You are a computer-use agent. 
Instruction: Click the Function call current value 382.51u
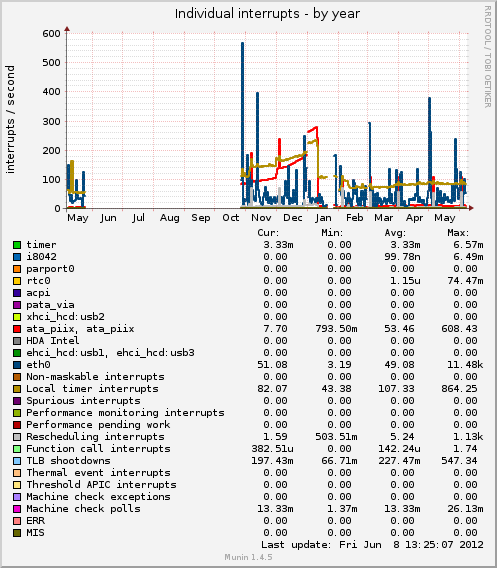(272, 449)
